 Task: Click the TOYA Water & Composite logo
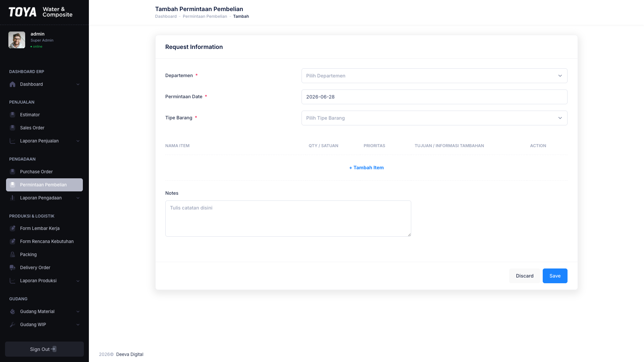click(x=41, y=12)
